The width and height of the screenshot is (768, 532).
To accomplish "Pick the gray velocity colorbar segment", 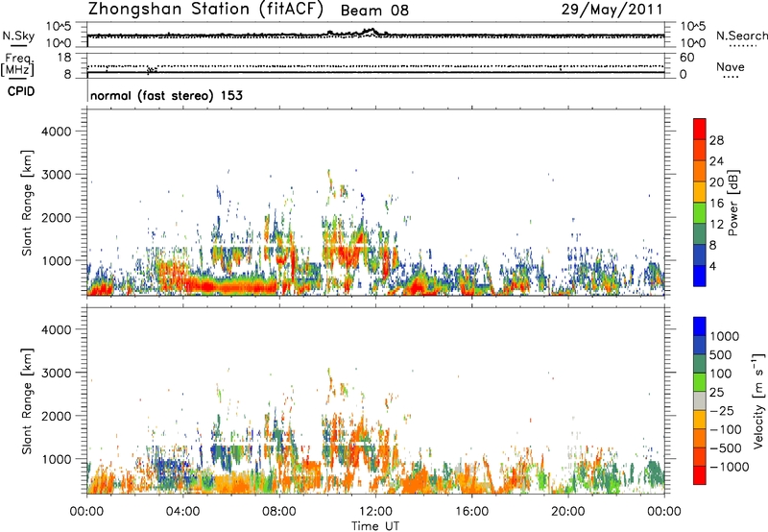I will click(700, 401).
